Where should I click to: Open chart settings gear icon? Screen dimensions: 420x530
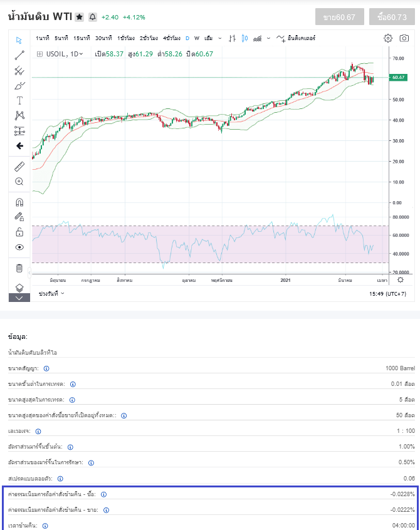[x=388, y=38]
